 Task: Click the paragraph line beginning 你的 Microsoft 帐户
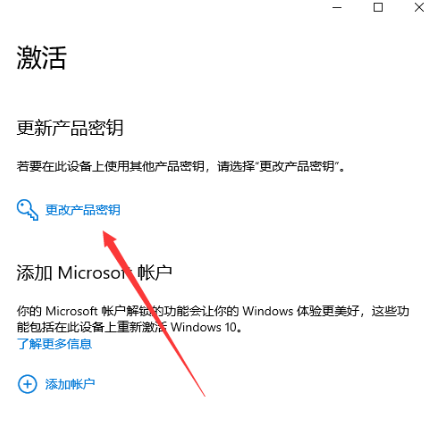tap(213, 311)
